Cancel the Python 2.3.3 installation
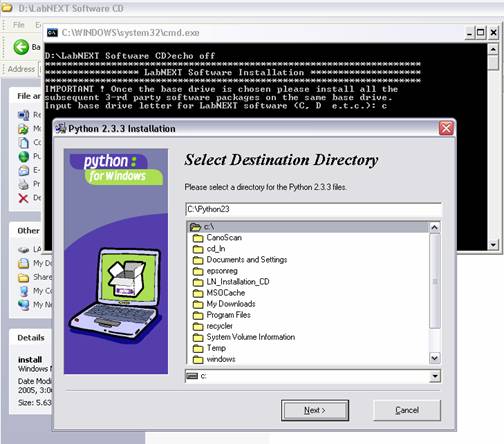 click(x=407, y=410)
